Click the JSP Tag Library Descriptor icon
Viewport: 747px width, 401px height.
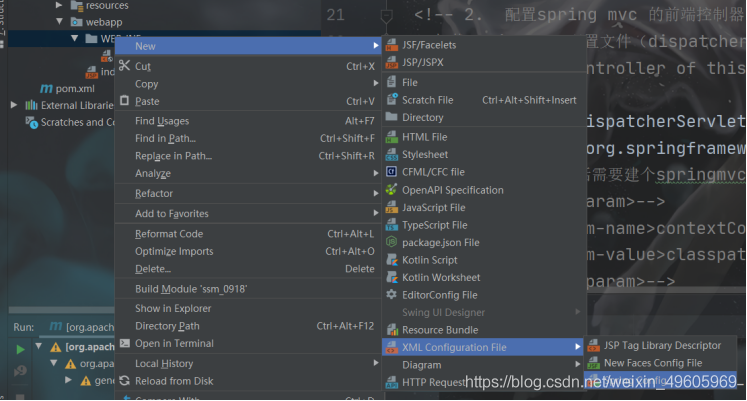(594, 345)
